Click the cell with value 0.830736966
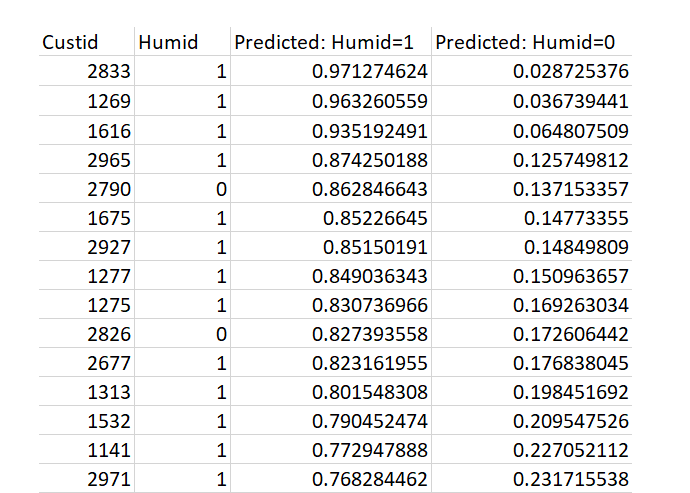 tap(331, 305)
